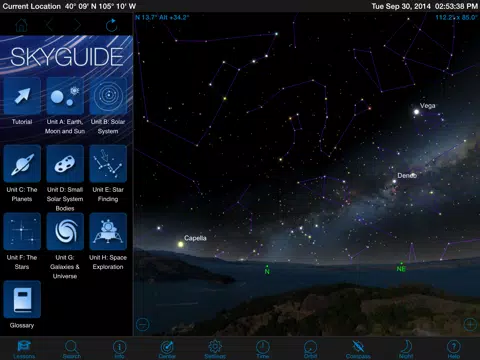Viewport: 480px width, 360px height.
Task: Open Unit F: The Stars
Action: [22, 232]
